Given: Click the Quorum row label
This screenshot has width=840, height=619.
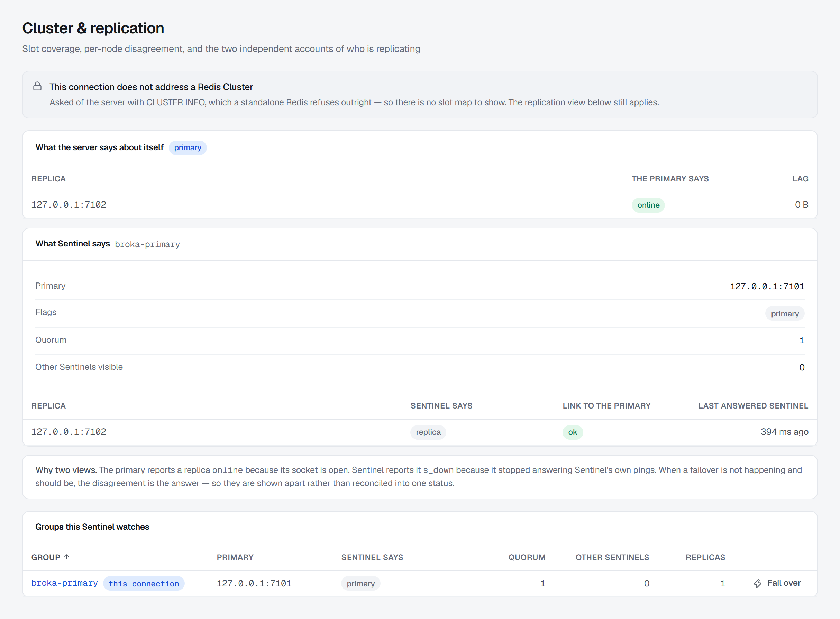Looking at the screenshot, I should point(51,340).
